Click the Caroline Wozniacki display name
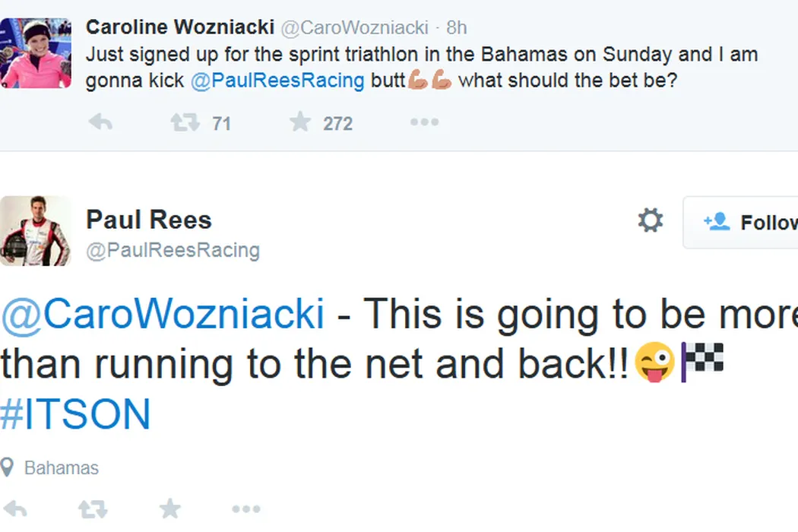 point(179,27)
